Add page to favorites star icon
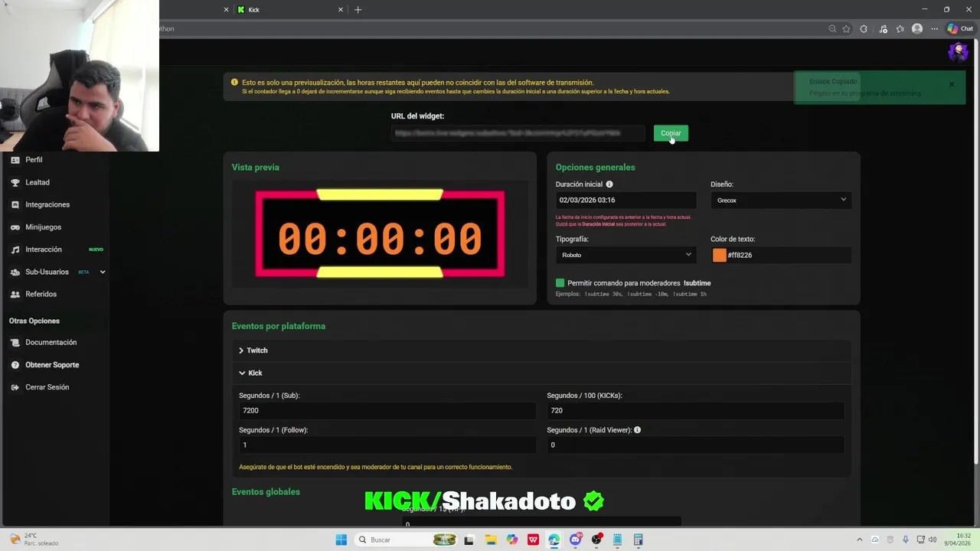 coord(846,29)
